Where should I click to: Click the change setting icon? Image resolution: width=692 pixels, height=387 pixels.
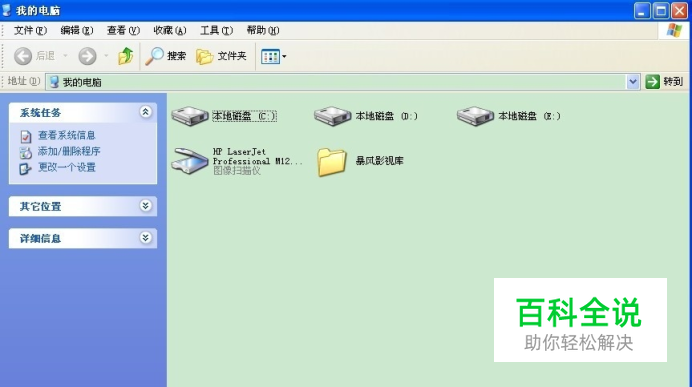[26, 169]
